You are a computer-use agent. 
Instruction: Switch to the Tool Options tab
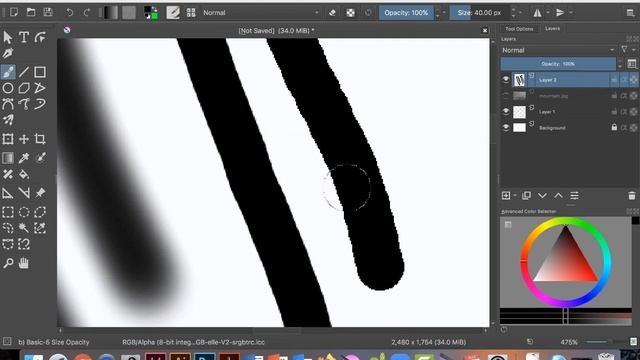coord(519,29)
